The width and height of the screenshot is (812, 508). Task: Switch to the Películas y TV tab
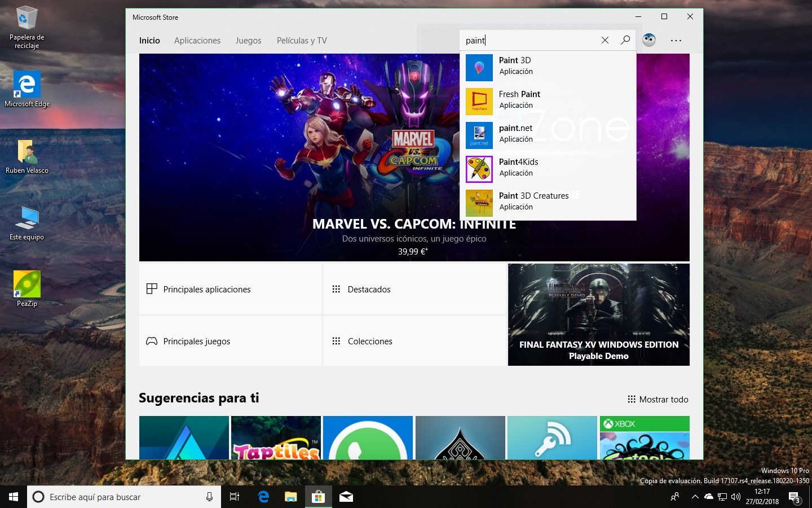click(302, 41)
